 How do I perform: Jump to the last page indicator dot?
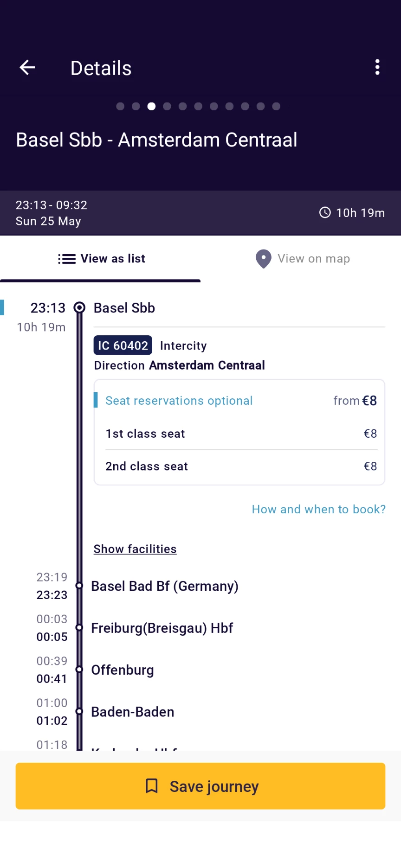[276, 107]
